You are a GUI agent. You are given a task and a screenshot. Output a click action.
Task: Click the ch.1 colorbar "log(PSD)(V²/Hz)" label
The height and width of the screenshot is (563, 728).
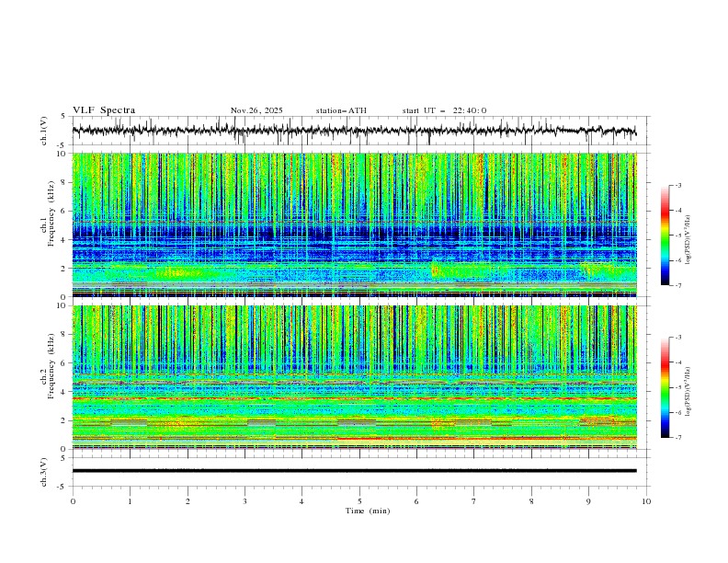[x=688, y=240]
